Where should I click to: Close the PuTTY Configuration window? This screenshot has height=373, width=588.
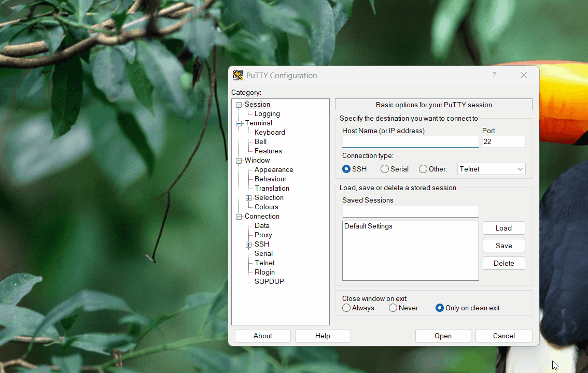point(523,76)
